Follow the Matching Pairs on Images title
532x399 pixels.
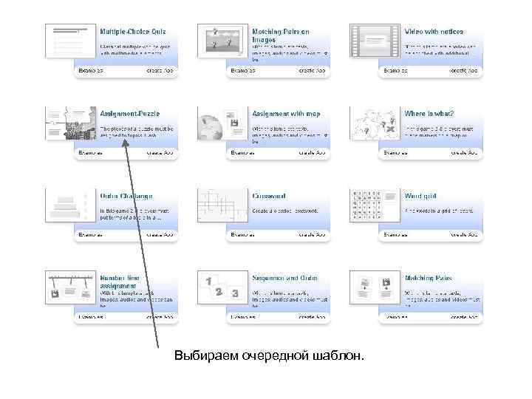pyautogui.click(x=281, y=35)
